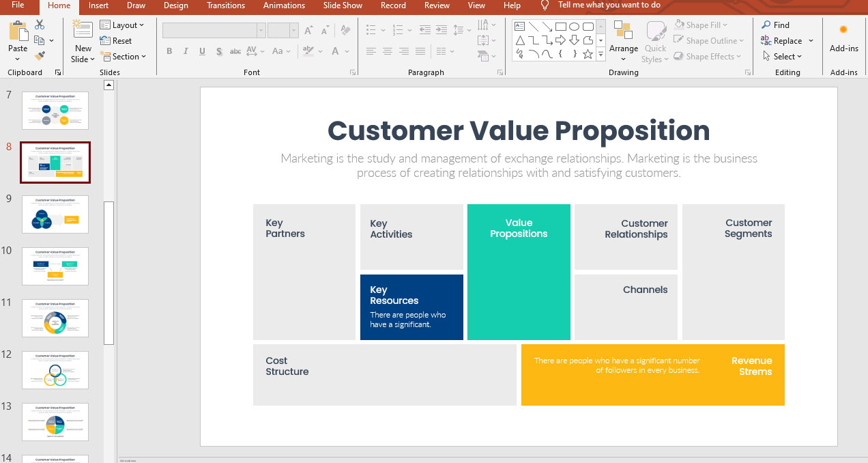868x463 pixels.
Task: Select the Rounded Rectangle shape
Action: point(588,27)
